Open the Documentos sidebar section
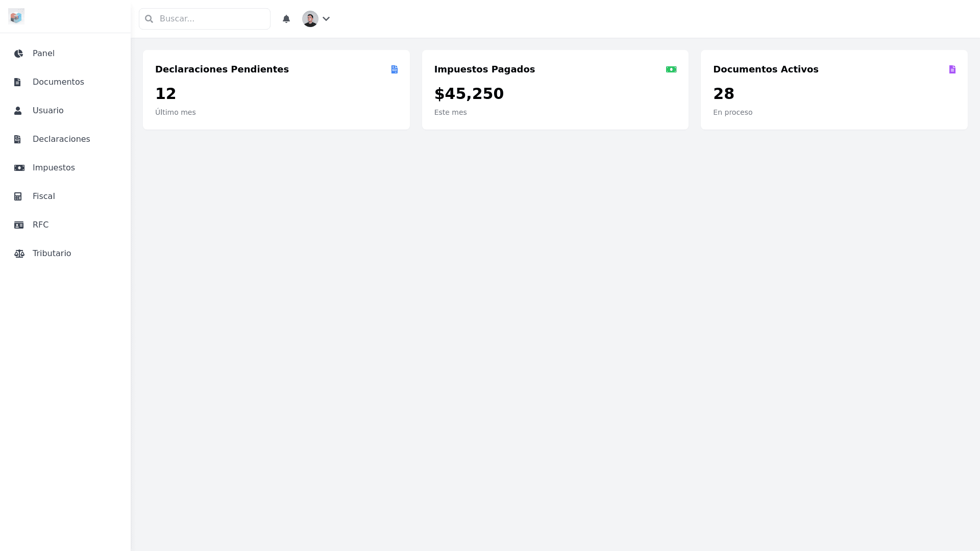 58,82
